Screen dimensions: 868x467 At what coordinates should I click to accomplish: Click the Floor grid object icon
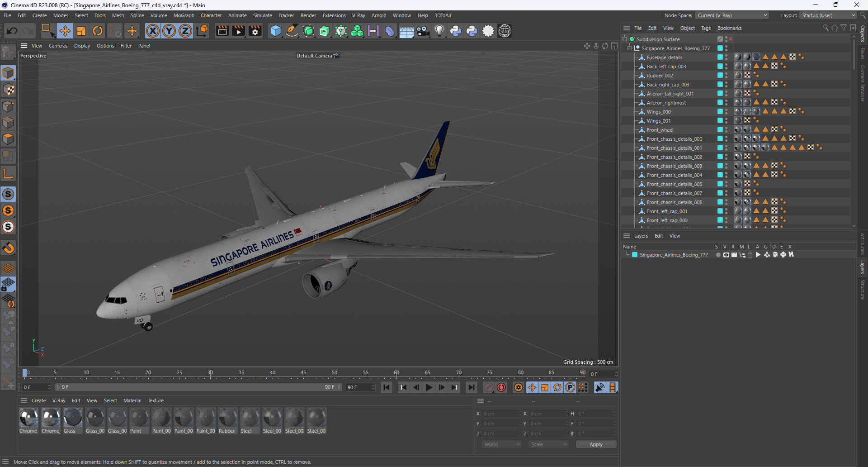coord(406,31)
